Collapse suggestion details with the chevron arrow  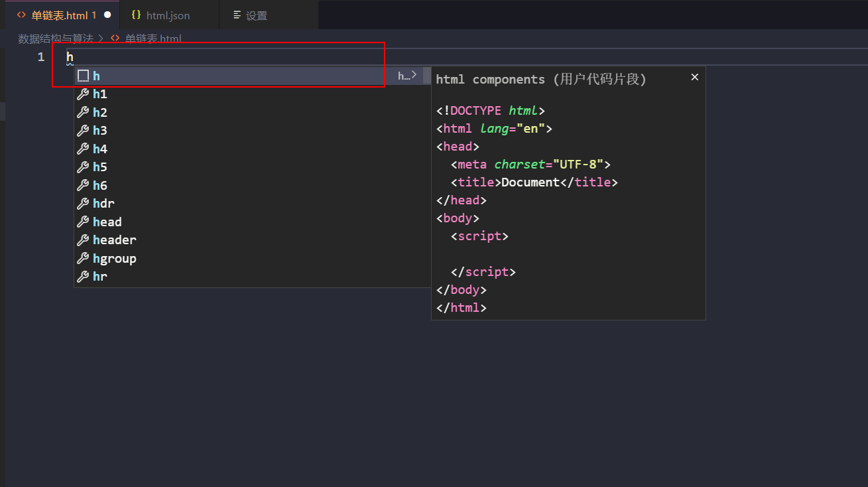click(x=414, y=75)
